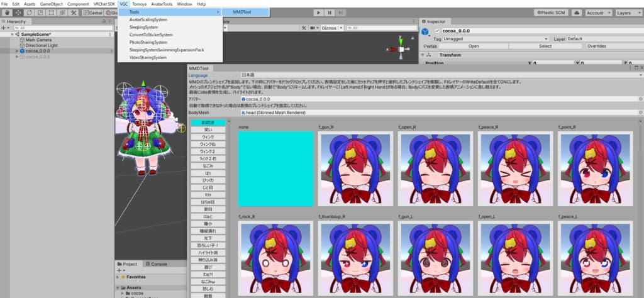Click the Hierarchy add (+) button

pyautogui.click(x=4, y=28)
